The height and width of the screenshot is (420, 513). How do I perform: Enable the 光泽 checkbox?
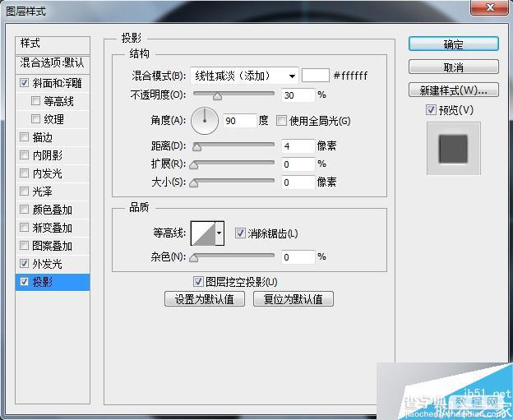(24, 191)
